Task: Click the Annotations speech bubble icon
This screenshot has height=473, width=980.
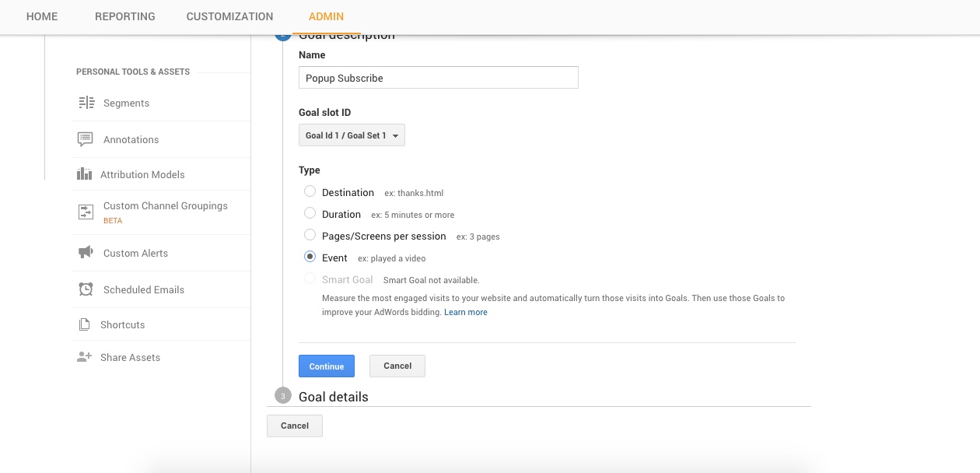Action: [86, 139]
